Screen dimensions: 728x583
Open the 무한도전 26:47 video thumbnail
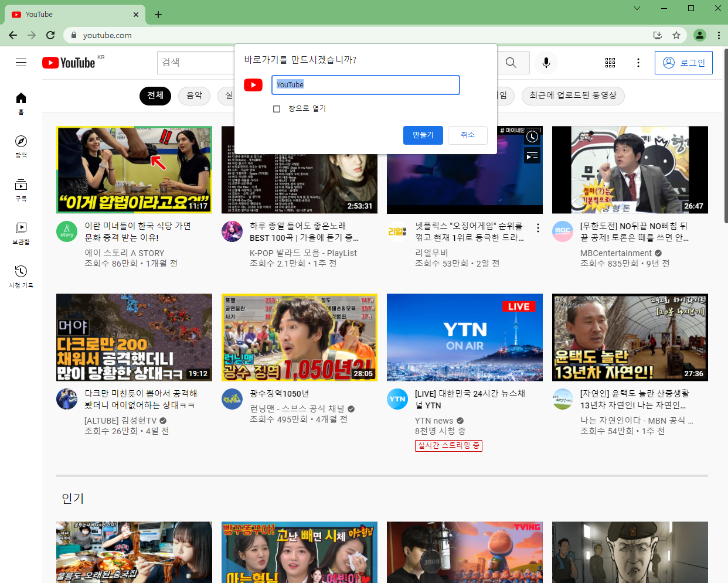pos(630,170)
